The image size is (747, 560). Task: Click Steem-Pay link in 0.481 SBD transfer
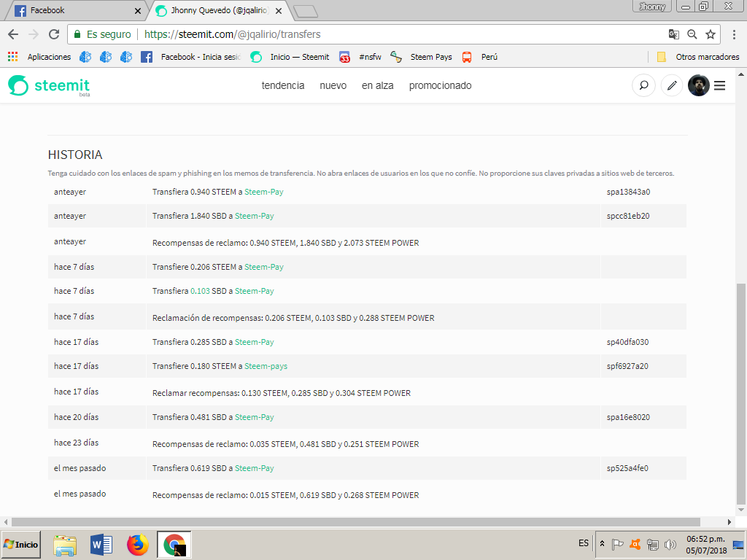point(255,417)
